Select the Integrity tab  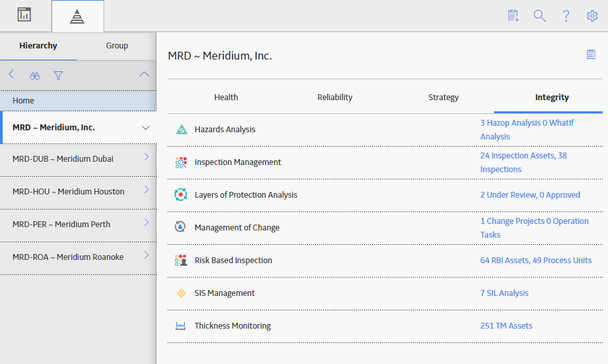[x=552, y=98]
